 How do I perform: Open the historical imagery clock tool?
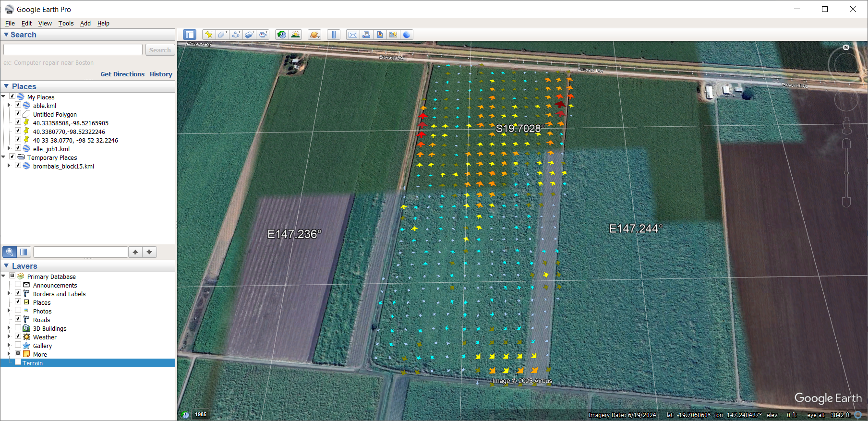[282, 35]
